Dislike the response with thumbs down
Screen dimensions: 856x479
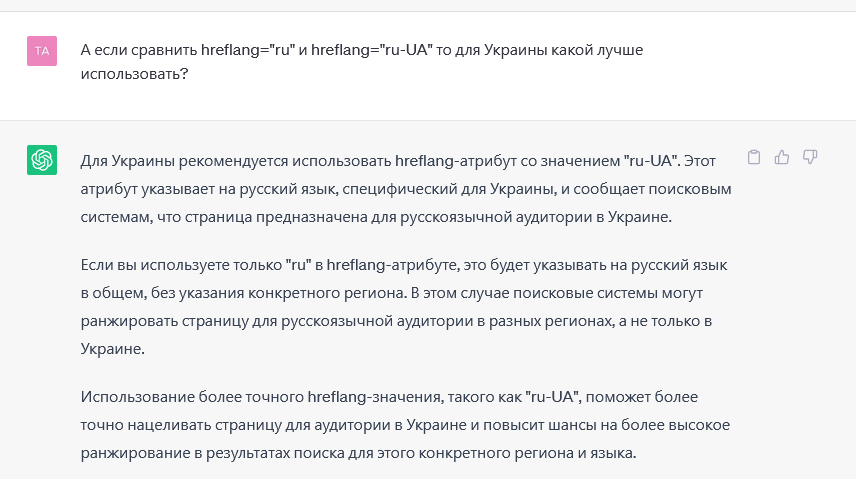(811, 157)
